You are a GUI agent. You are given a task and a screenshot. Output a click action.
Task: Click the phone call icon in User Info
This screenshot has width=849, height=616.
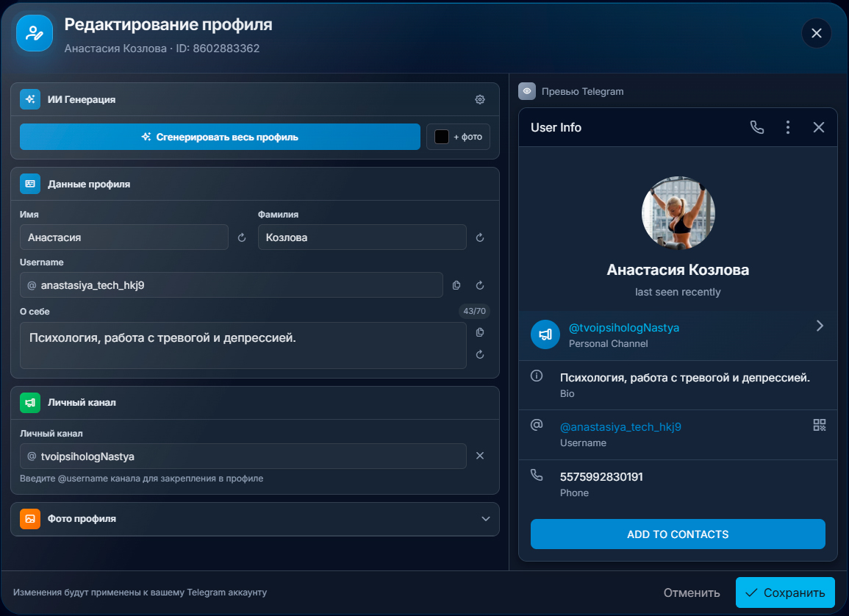coord(757,127)
